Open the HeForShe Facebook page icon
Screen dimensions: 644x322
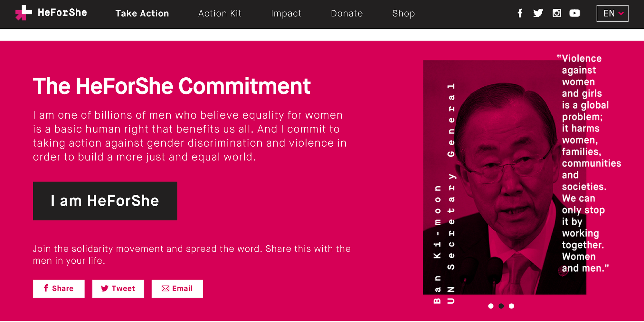[520, 13]
